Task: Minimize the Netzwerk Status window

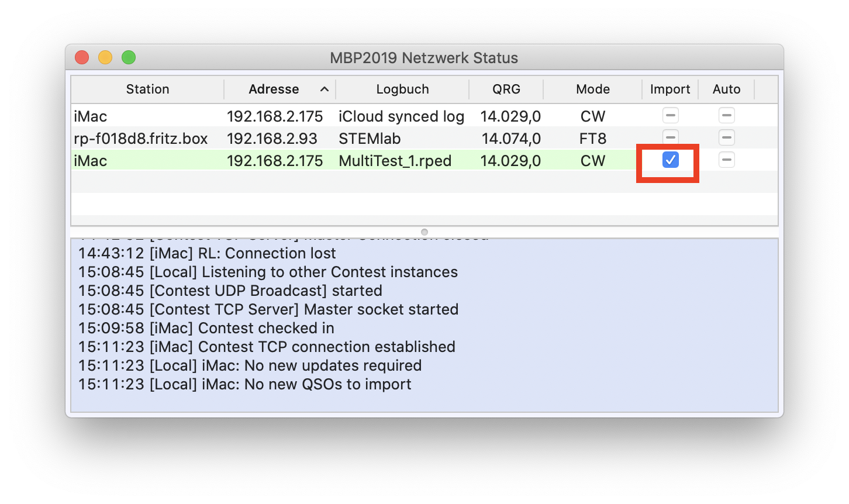Action: 105,57
